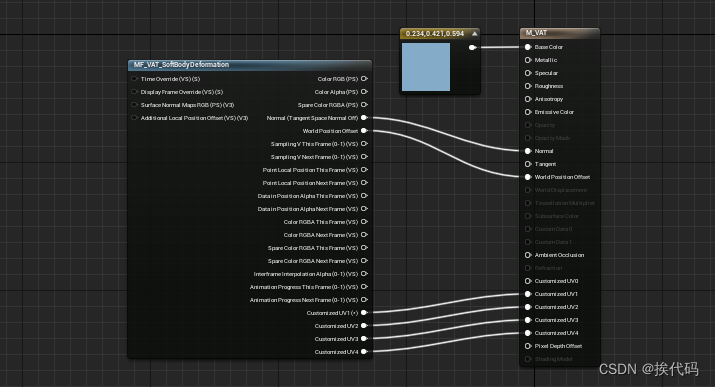Select Color RGBA This Frame (VS) output pin
The image size is (715, 387).
coord(364,222)
